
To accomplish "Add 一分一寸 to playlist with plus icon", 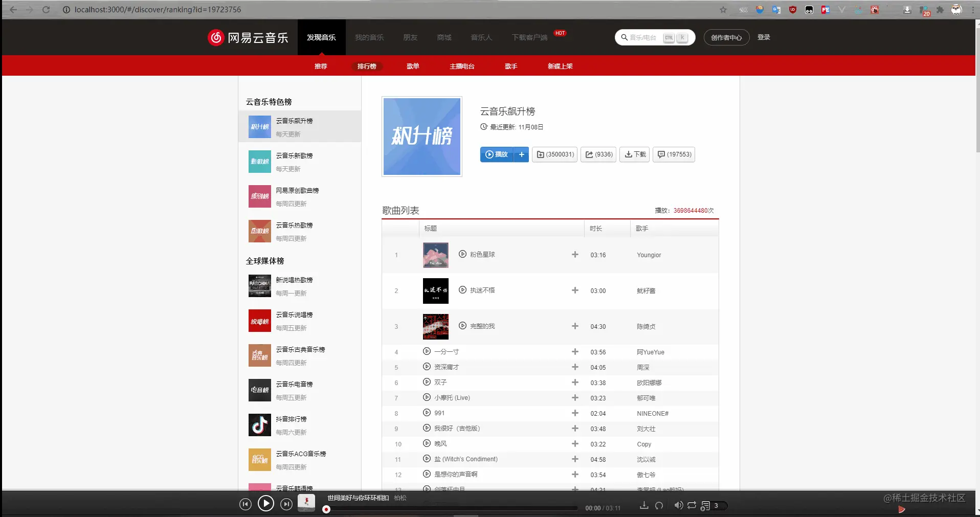I will [575, 351].
